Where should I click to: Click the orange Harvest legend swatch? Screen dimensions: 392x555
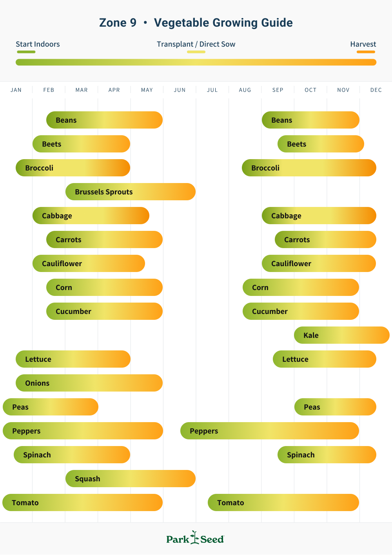point(366,52)
